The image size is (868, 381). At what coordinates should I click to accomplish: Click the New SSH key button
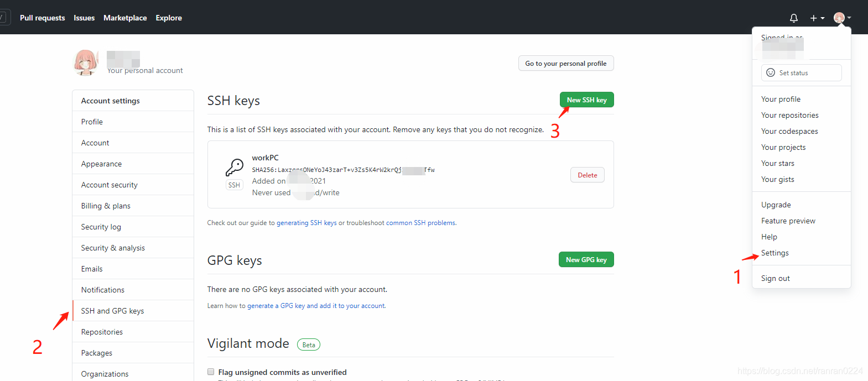click(587, 100)
